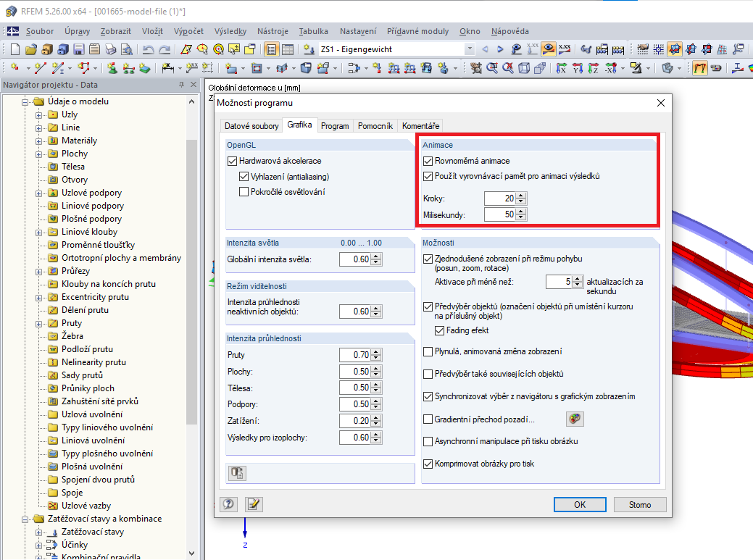The width and height of the screenshot is (753, 560).
Task: Switch to the Pomocník tab
Action: click(375, 126)
